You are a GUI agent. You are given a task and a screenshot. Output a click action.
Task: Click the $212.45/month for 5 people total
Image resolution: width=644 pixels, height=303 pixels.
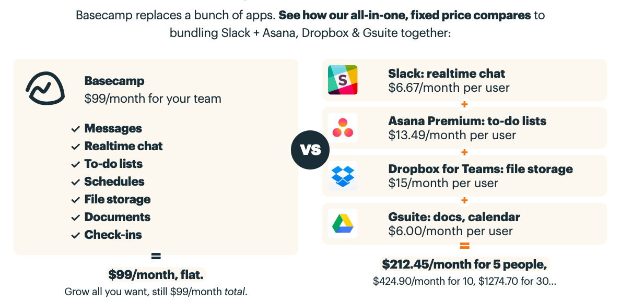(464, 264)
